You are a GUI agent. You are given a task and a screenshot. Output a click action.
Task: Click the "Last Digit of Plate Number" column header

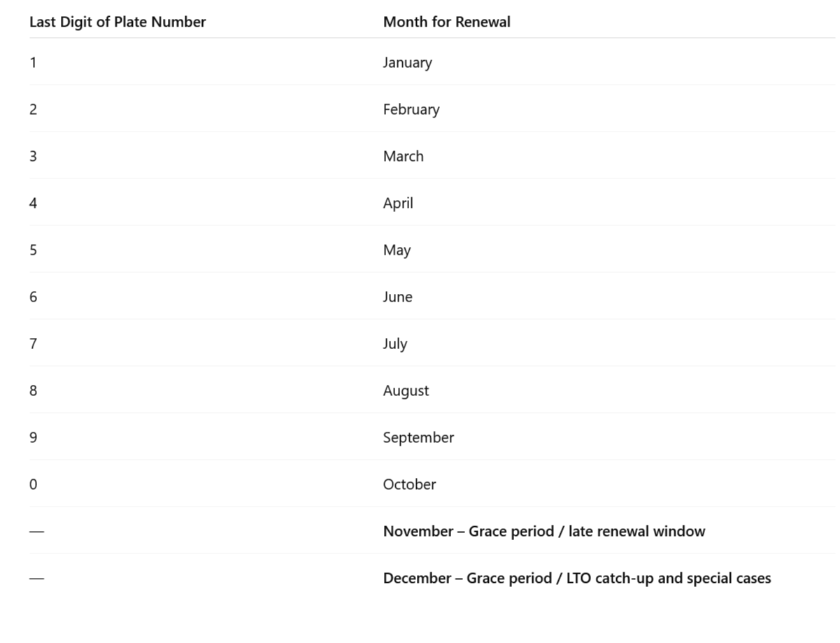tap(118, 22)
